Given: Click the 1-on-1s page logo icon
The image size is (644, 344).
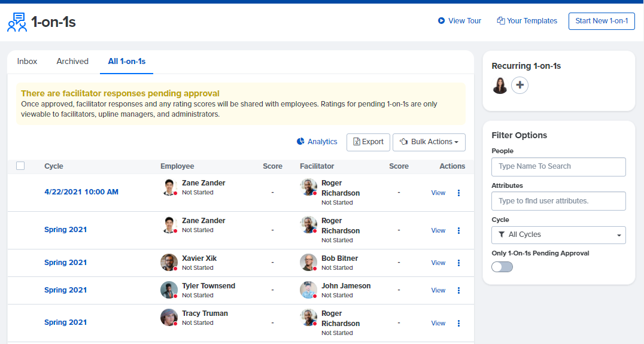Looking at the screenshot, I should (17, 22).
